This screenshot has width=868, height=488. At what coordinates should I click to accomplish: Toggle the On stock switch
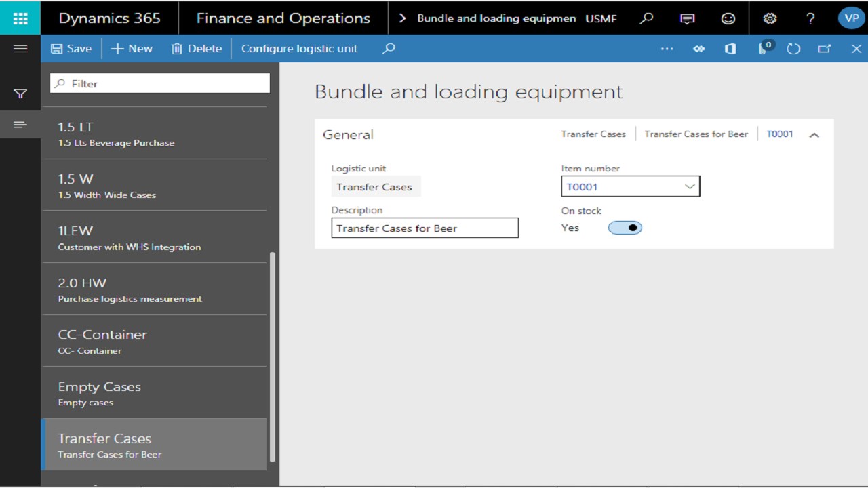[x=625, y=228]
